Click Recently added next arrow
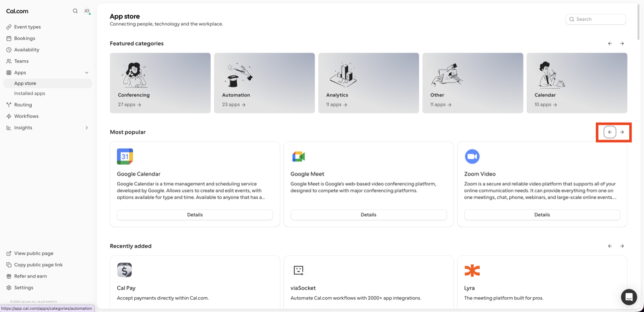This screenshot has width=644, height=312. 622,246
